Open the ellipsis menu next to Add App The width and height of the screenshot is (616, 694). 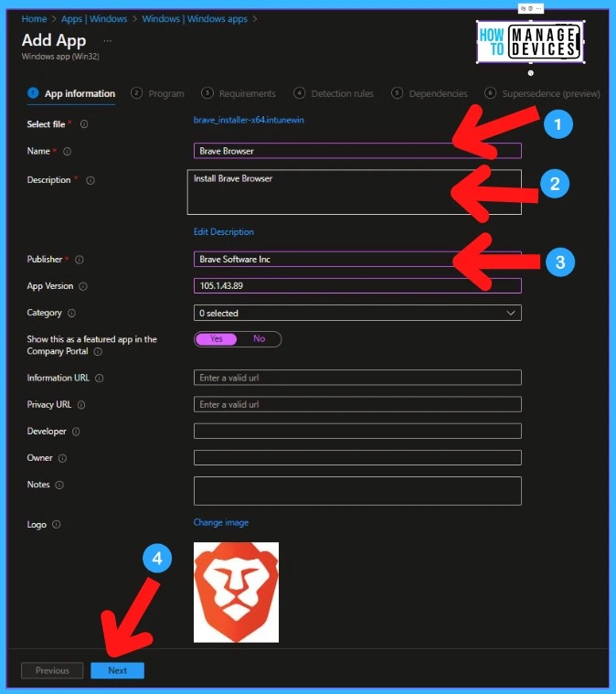click(108, 41)
